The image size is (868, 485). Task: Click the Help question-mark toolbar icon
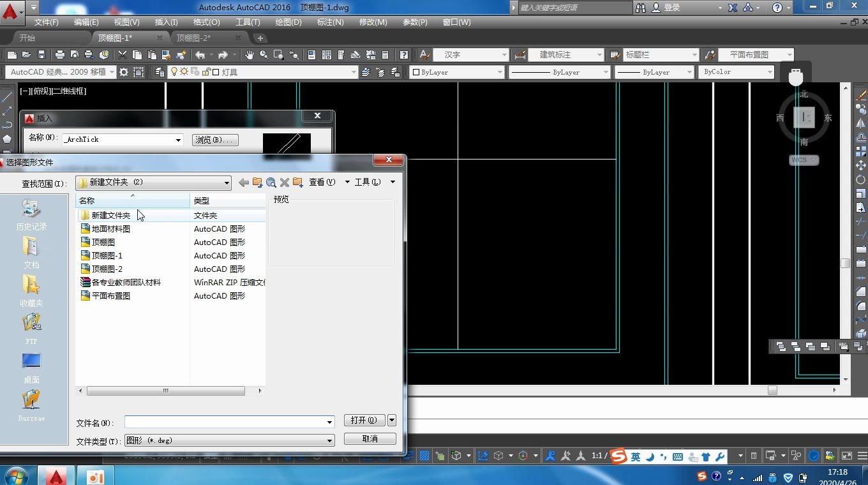403,55
